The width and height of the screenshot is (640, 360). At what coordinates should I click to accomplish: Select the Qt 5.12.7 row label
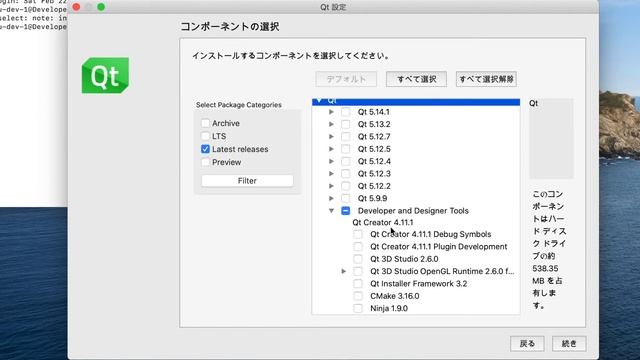pos(374,136)
